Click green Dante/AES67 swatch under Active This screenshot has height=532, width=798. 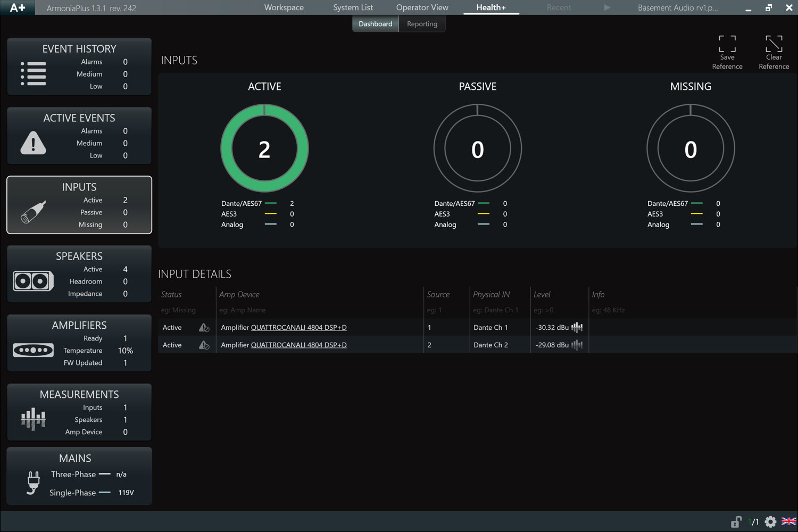point(271,203)
